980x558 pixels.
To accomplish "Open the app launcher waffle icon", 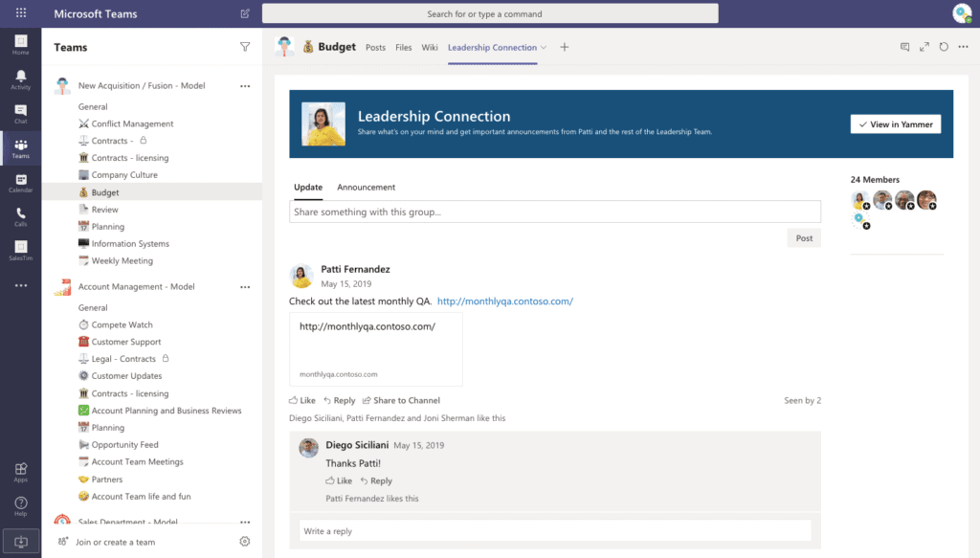I will (x=21, y=13).
